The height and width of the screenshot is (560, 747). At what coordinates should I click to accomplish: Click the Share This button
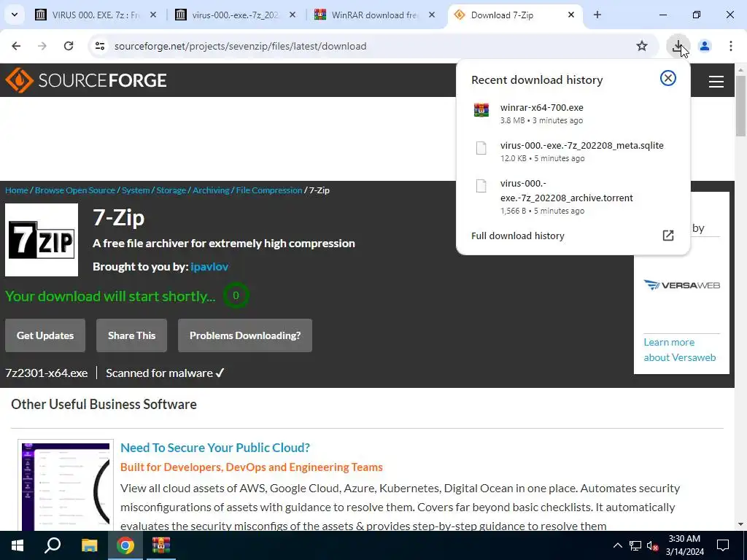(x=131, y=335)
